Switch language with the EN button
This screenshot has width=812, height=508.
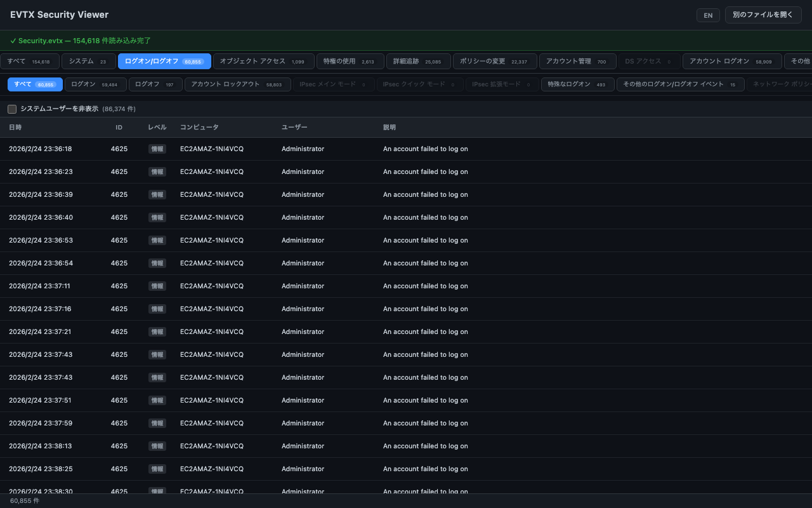coord(708,15)
